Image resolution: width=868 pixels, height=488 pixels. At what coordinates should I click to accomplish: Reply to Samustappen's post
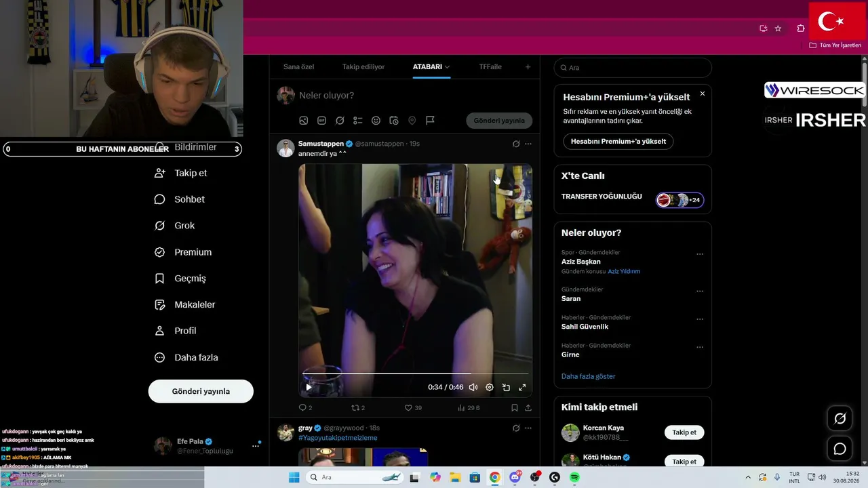(x=305, y=408)
